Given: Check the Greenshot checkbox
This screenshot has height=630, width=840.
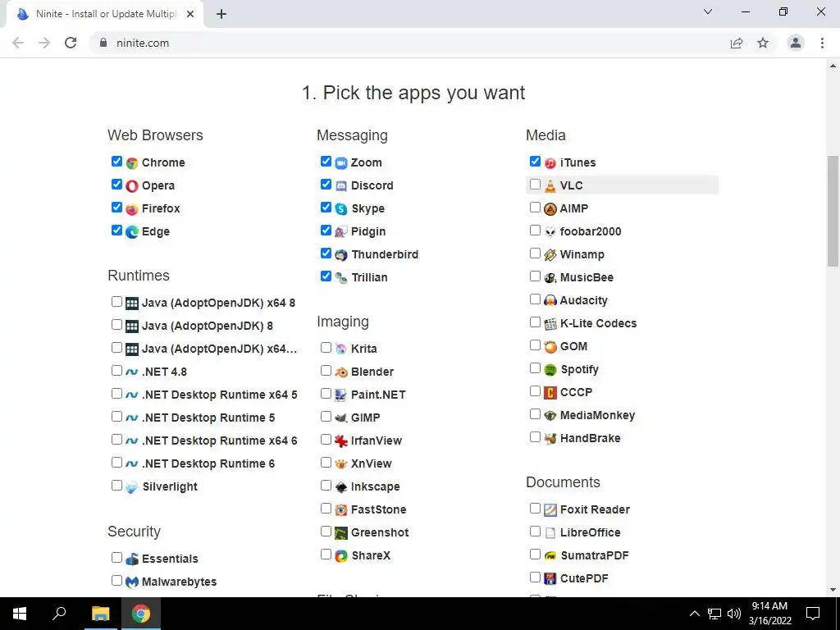Looking at the screenshot, I should tap(326, 531).
